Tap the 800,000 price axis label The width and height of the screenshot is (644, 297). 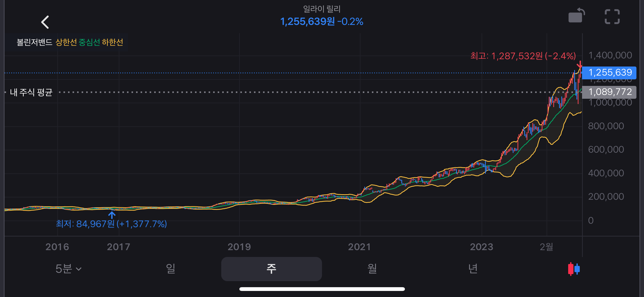(606, 126)
